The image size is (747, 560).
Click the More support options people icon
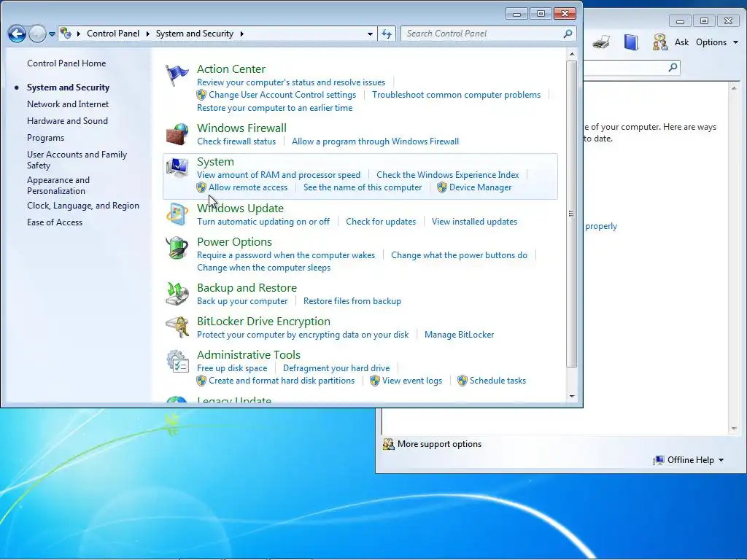click(388, 444)
